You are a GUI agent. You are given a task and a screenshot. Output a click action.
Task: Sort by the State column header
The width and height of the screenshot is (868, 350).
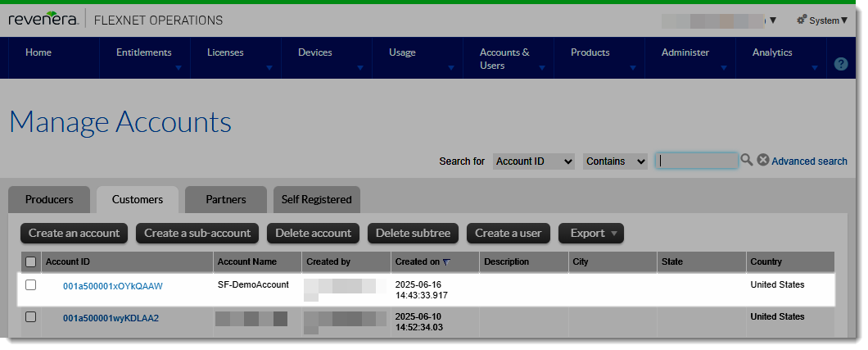click(x=672, y=262)
